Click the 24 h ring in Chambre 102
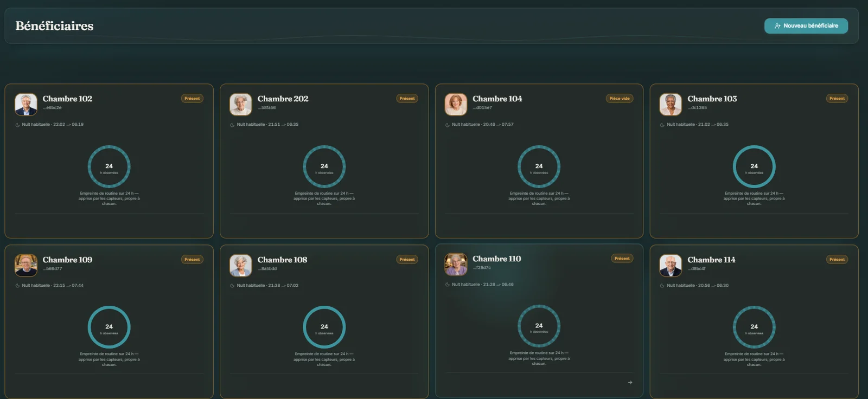 109,166
